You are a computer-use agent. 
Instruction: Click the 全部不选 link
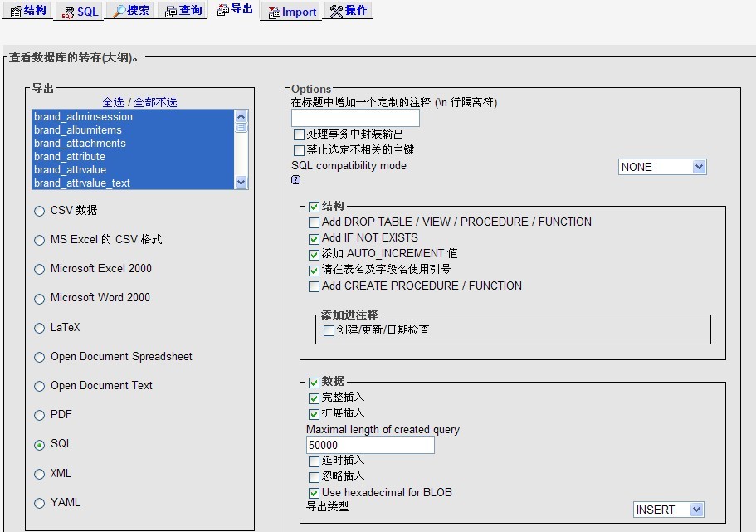155,102
